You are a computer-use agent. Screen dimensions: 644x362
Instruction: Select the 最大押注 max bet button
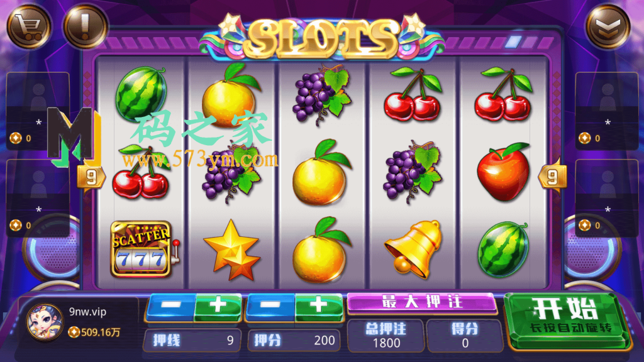[x=422, y=303]
